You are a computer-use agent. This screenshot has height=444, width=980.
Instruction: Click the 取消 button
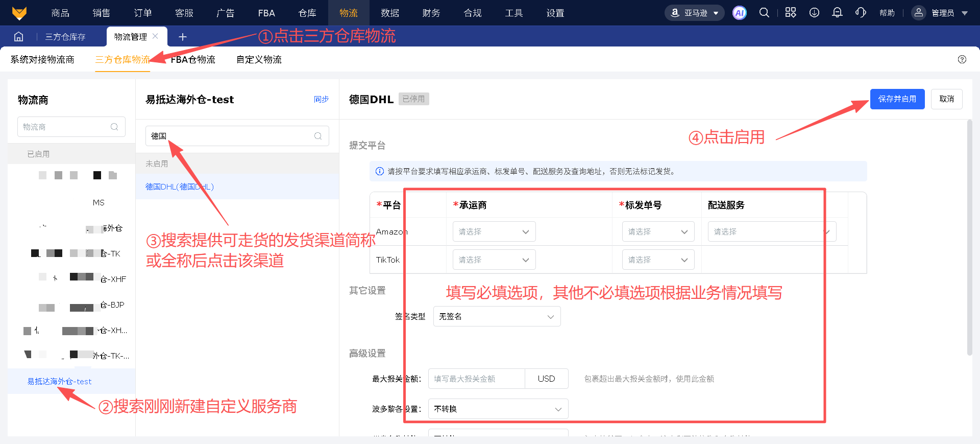[947, 99]
